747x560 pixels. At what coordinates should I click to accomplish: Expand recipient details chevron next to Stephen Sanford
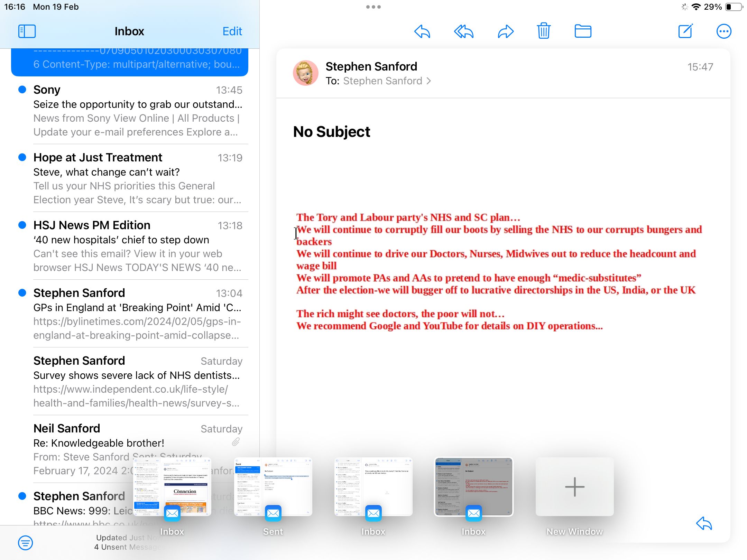pos(429,81)
